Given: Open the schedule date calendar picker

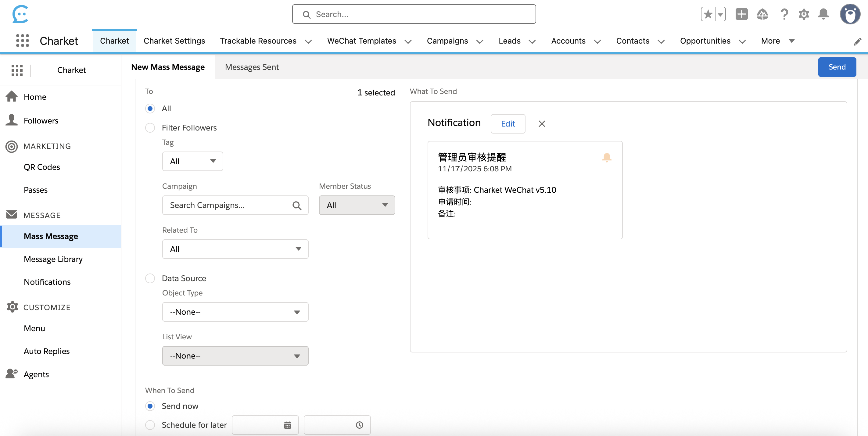Looking at the screenshot, I should pos(287,425).
